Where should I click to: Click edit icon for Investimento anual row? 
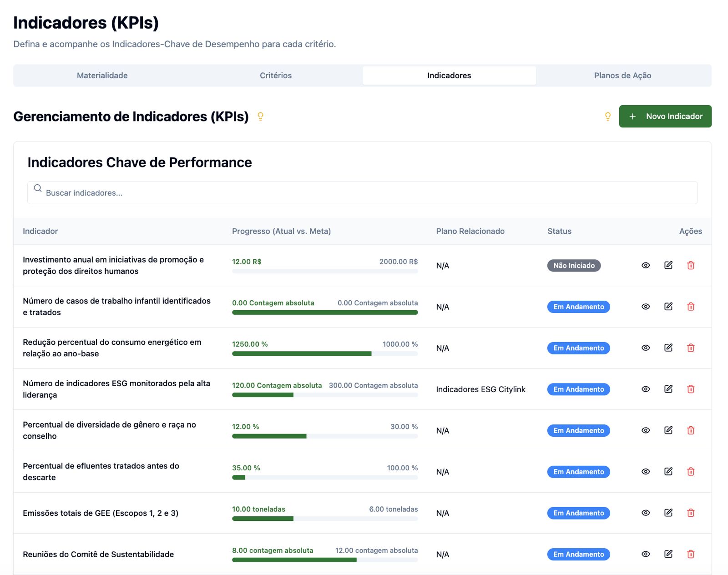(x=668, y=265)
